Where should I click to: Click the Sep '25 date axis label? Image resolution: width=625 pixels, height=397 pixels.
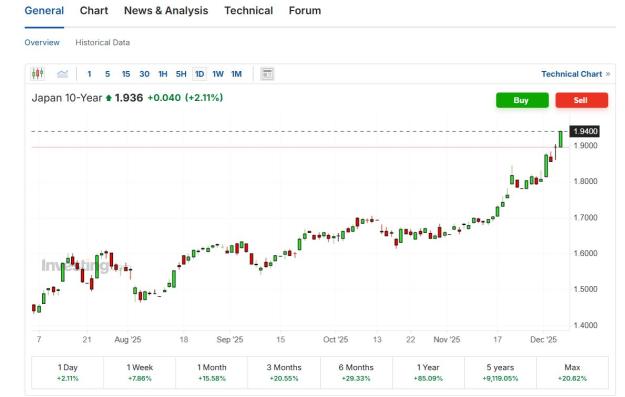click(x=230, y=340)
